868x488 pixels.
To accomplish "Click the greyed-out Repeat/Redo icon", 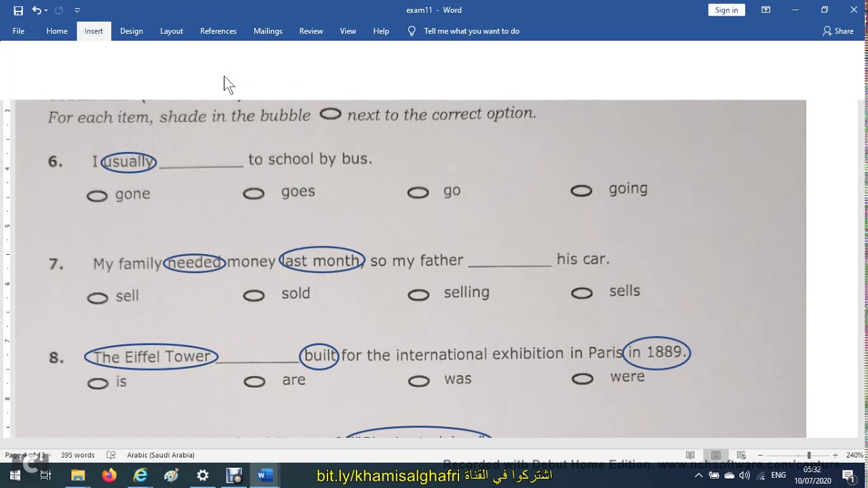I will click(58, 10).
